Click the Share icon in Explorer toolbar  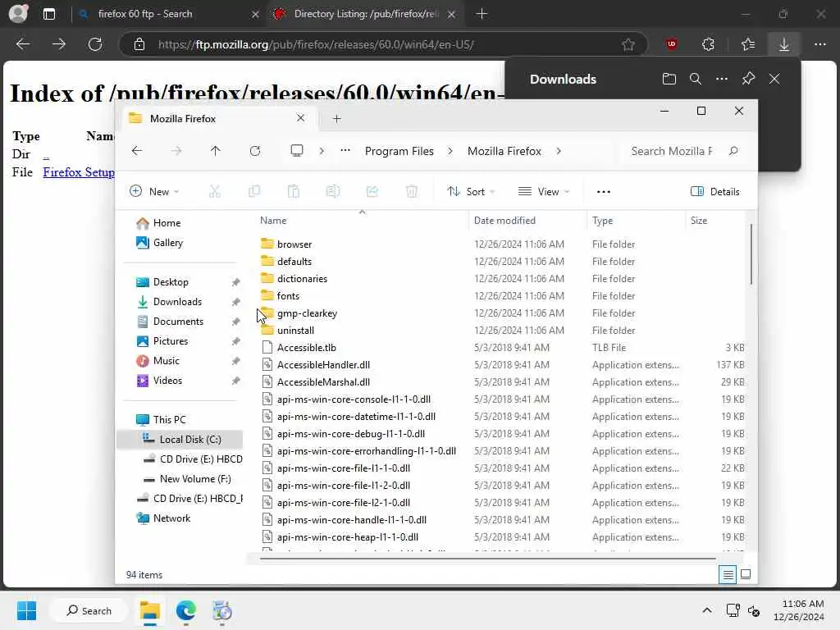coord(372,191)
